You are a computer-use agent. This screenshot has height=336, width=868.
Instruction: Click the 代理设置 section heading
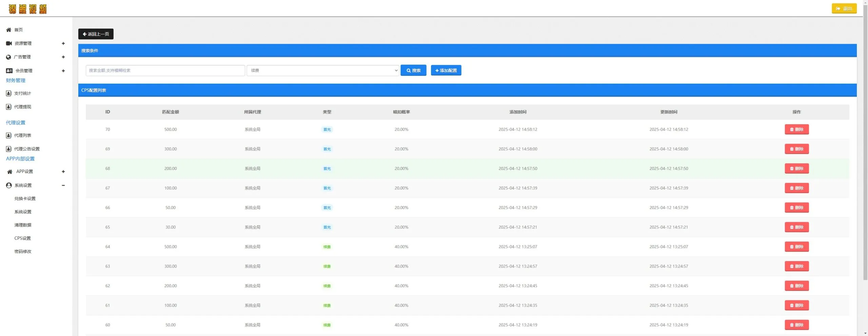pos(16,123)
